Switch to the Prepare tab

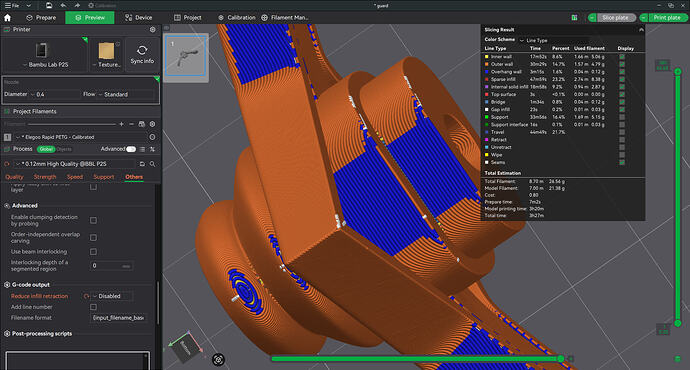pos(41,18)
